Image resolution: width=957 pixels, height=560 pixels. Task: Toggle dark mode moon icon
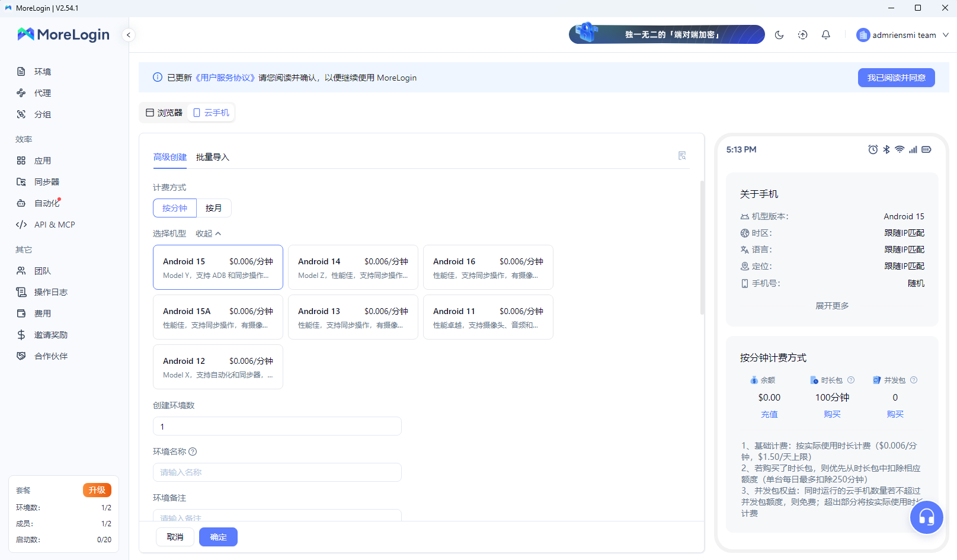tap(779, 35)
